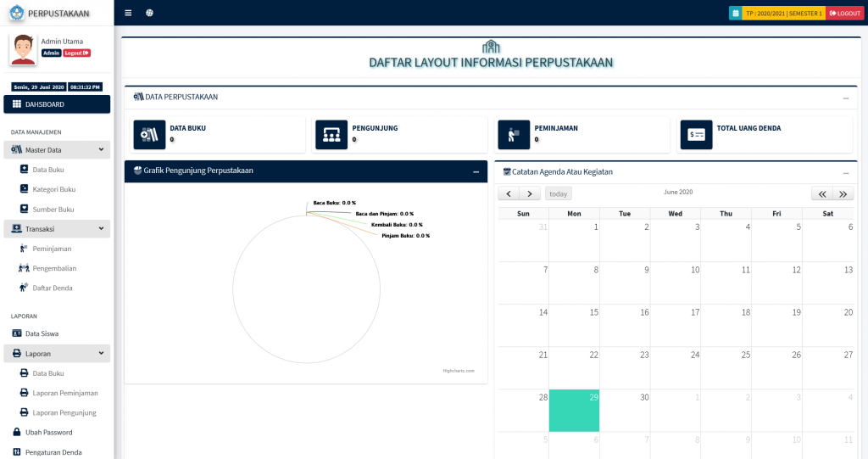Click the red Logout button in top bar

[x=845, y=14]
